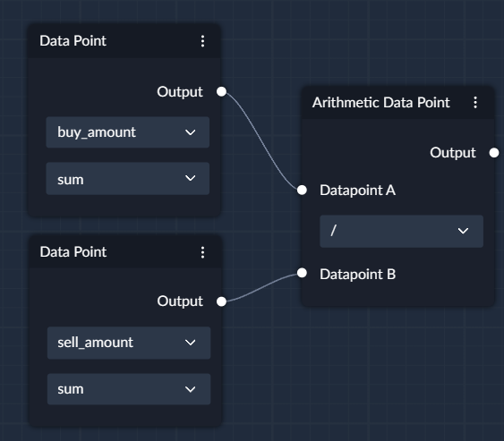This screenshot has width=504, height=441.
Task: Select the bottom Data Point node header
Action: tap(125, 252)
